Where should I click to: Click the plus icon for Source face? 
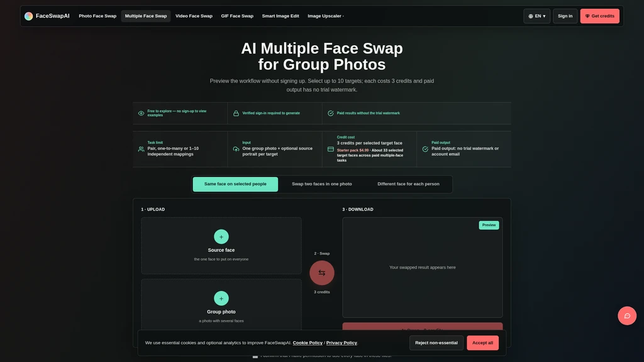221,237
